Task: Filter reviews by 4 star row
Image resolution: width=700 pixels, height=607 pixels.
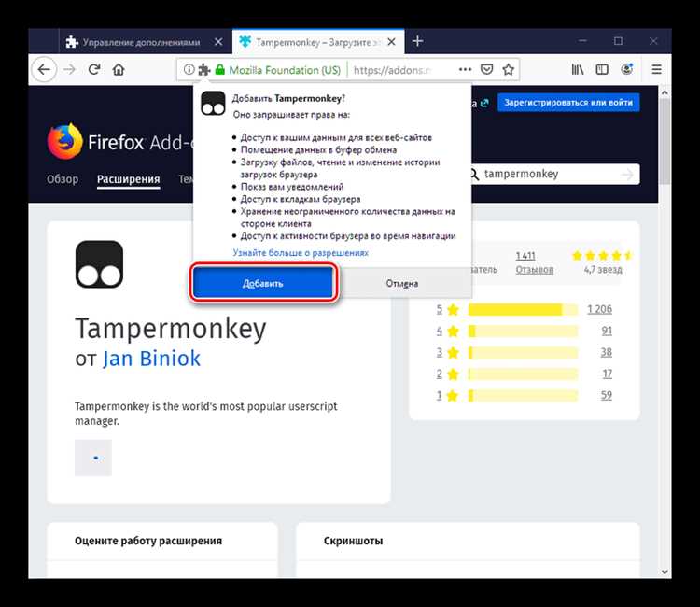Action: point(525,331)
